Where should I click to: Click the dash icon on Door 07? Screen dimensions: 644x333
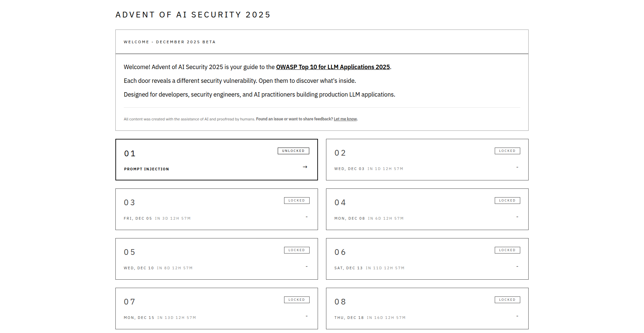point(306,317)
